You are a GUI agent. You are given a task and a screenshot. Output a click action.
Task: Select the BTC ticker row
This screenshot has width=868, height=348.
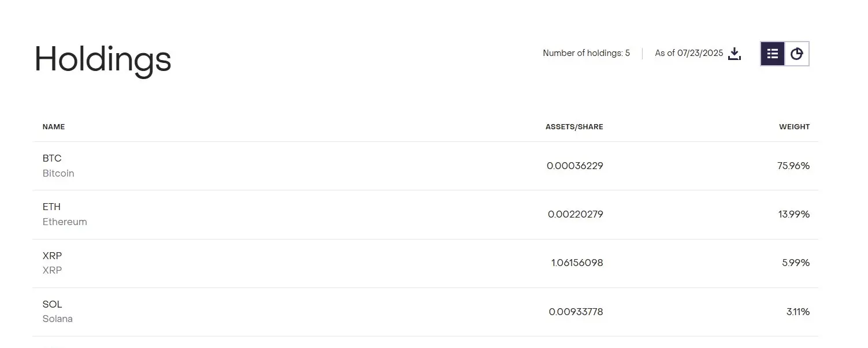pyautogui.click(x=425, y=166)
